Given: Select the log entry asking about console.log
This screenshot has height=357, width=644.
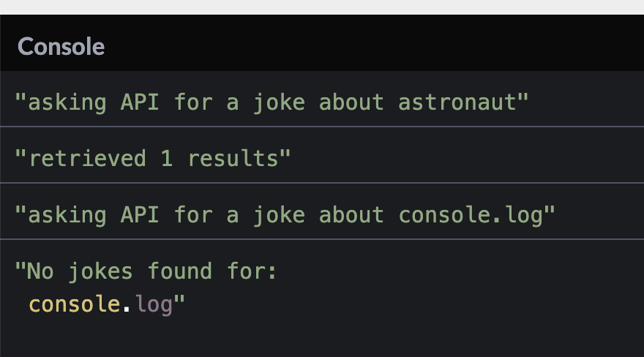Looking at the screenshot, I should point(285,214).
